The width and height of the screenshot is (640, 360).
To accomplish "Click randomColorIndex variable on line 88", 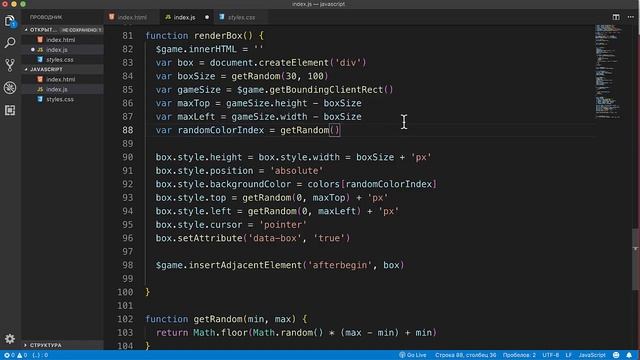I will coord(221,130).
